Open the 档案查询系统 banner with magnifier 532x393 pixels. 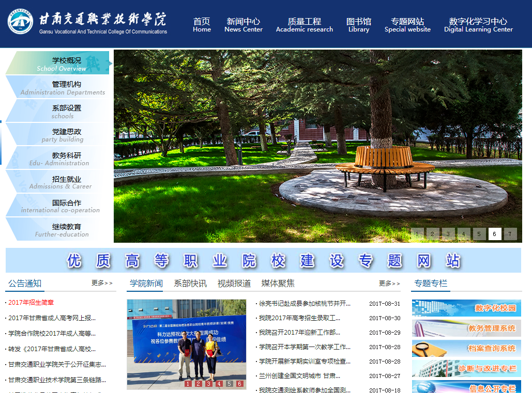pyautogui.click(x=466, y=348)
